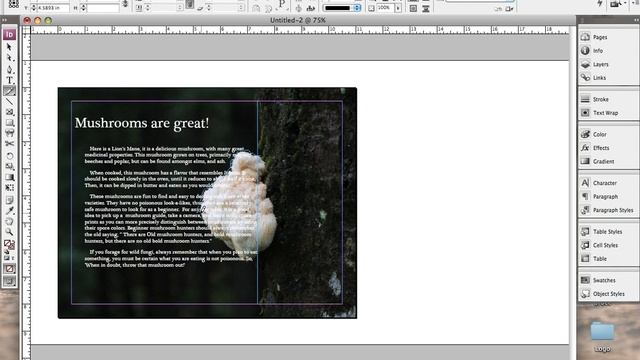Screen dimensions: 640x360
Task: Click the 'Mushrooms are great!' headline
Action: click(142, 123)
